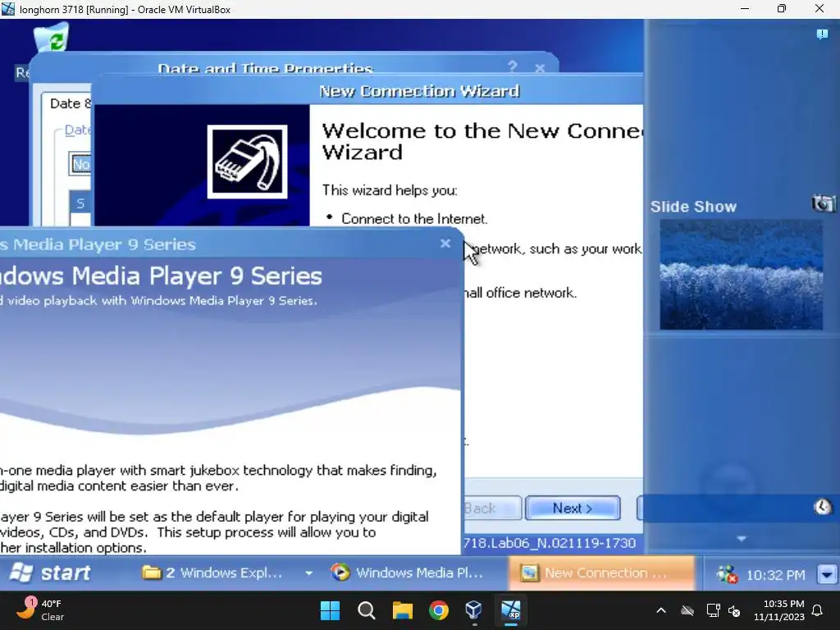This screenshot has height=630, width=840.
Task: Open the Slide Show picture thumbnail
Action: (x=741, y=274)
